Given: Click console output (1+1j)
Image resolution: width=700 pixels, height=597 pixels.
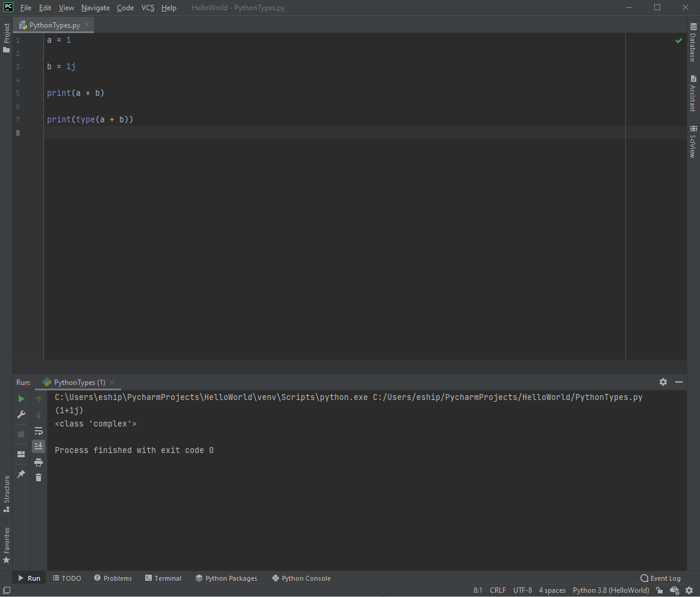Looking at the screenshot, I should (69, 410).
